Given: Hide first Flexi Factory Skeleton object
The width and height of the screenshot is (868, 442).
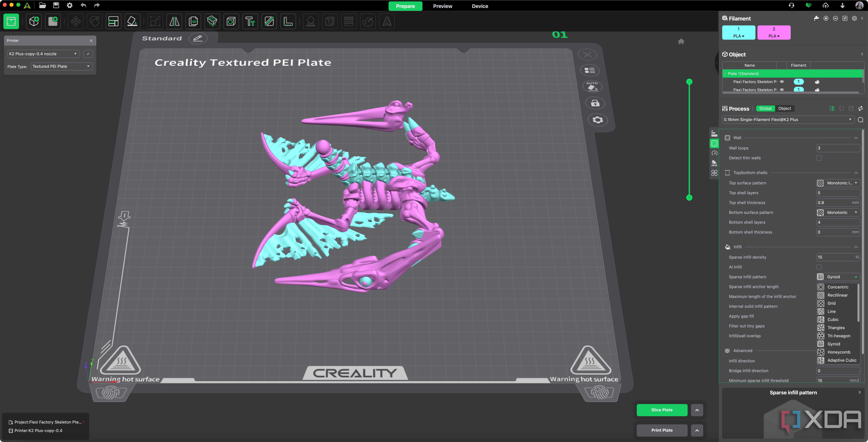Looking at the screenshot, I should (x=782, y=82).
